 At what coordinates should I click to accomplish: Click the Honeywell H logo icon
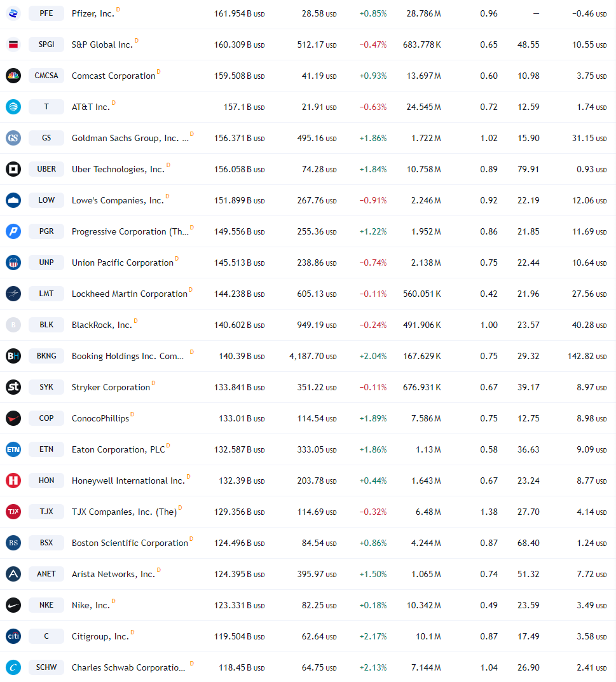(13, 481)
